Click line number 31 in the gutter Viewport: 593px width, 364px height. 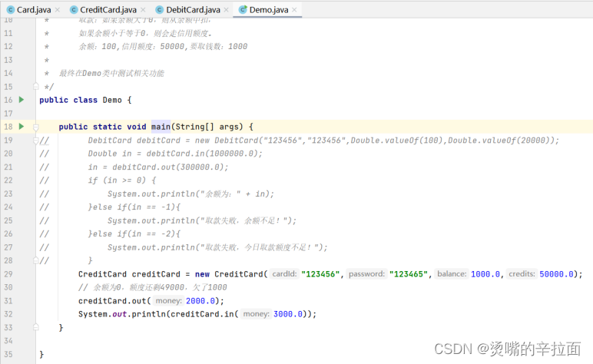[8, 301]
